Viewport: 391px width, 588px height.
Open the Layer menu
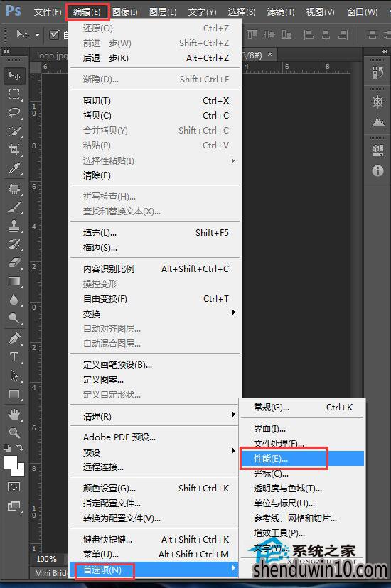[163, 12]
